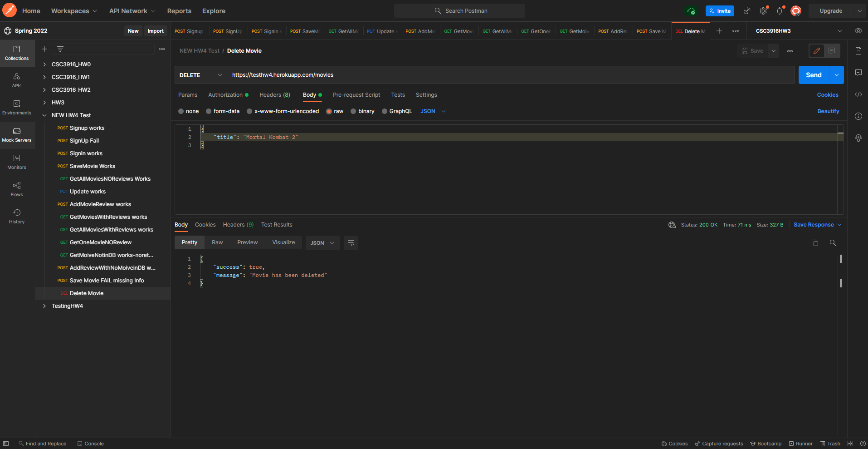
Task: Open the Collections panel in the left sidebar
Action: [x=17, y=53]
